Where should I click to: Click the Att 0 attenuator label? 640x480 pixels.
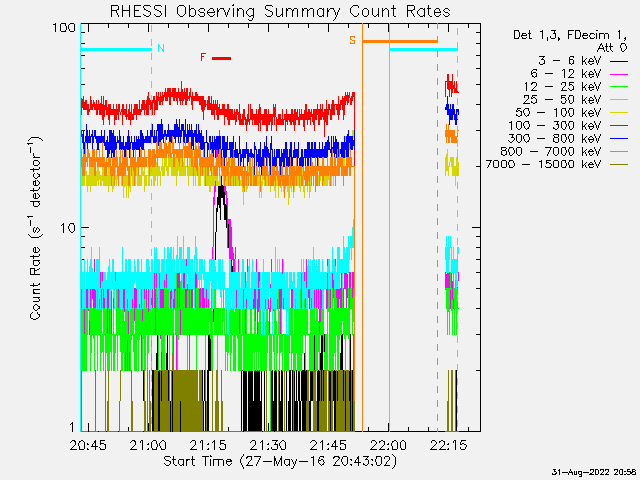[612, 48]
